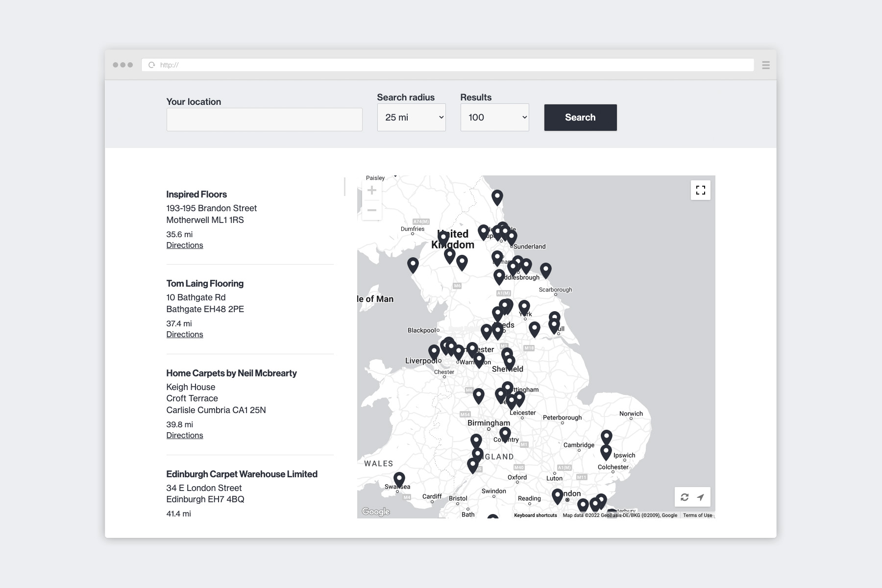
Task: Select the map marker above York
Action: click(x=524, y=308)
